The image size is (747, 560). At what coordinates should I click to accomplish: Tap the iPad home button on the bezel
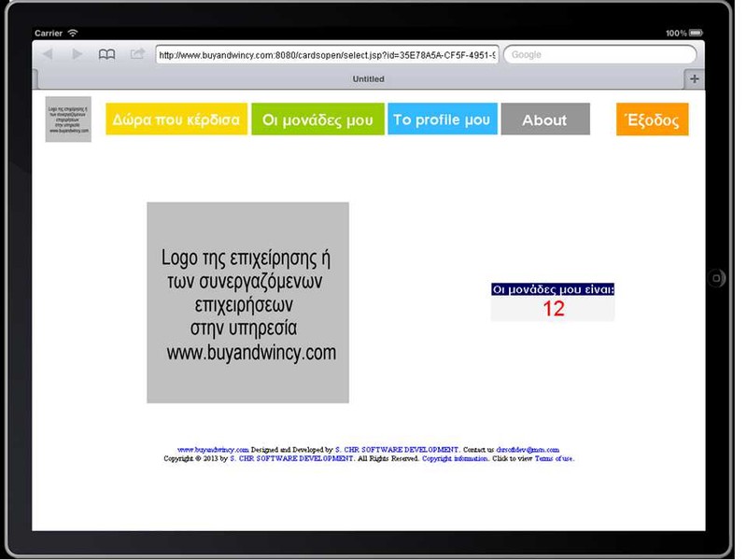tap(716, 278)
